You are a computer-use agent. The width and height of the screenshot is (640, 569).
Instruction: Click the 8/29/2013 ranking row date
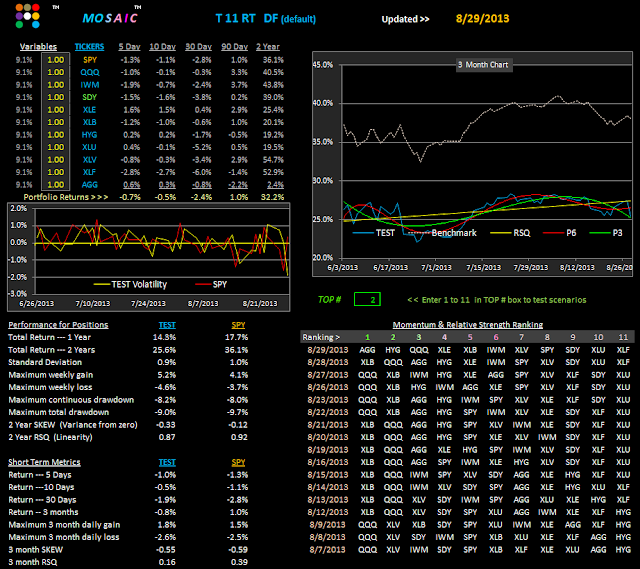[328, 350]
